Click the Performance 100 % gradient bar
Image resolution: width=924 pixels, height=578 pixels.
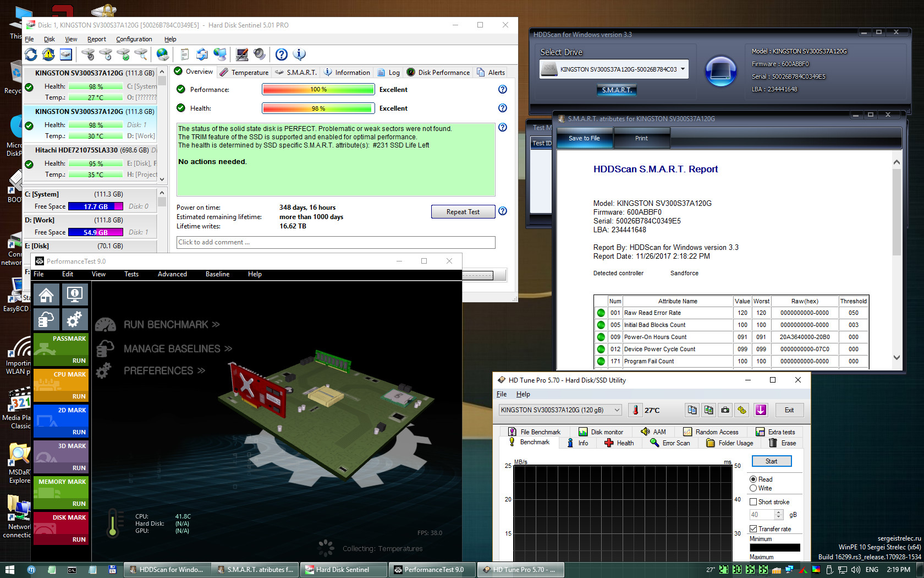click(318, 90)
